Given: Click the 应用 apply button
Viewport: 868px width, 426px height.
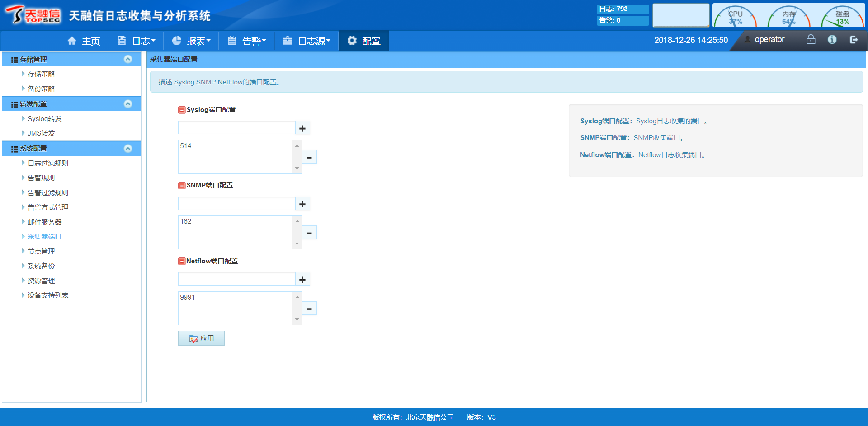Looking at the screenshot, I should pos(201,338).
